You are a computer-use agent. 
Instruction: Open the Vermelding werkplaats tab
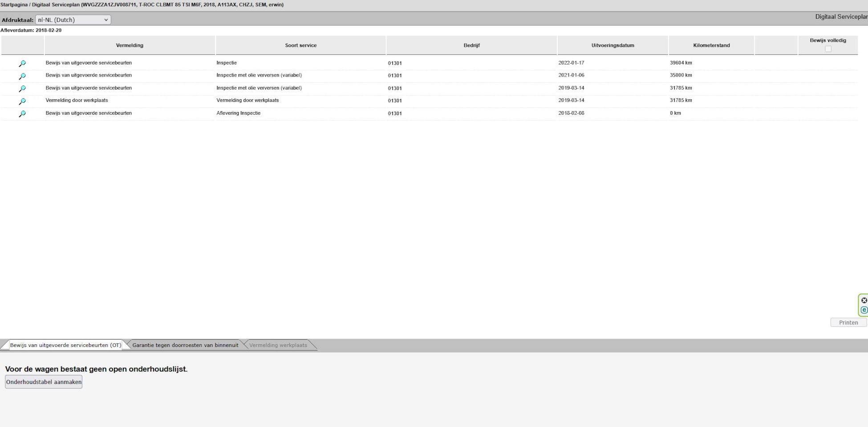coord(278,345)
